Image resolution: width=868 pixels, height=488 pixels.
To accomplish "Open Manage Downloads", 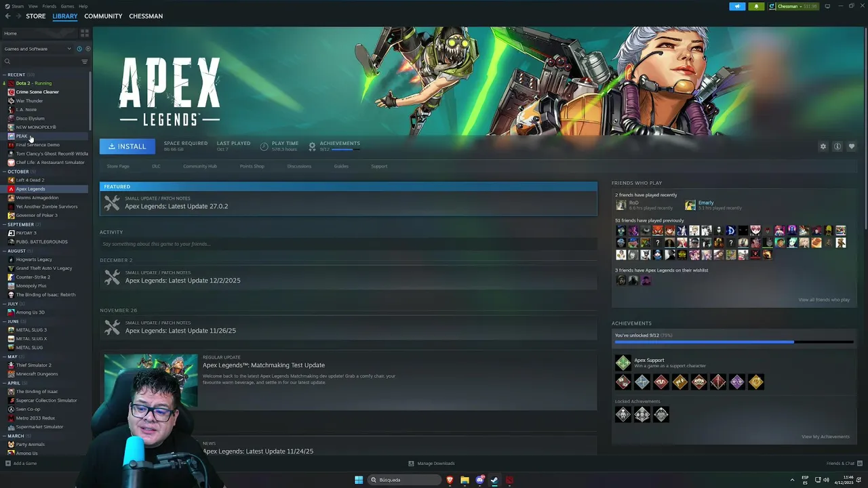I will (x=431, y=464).
